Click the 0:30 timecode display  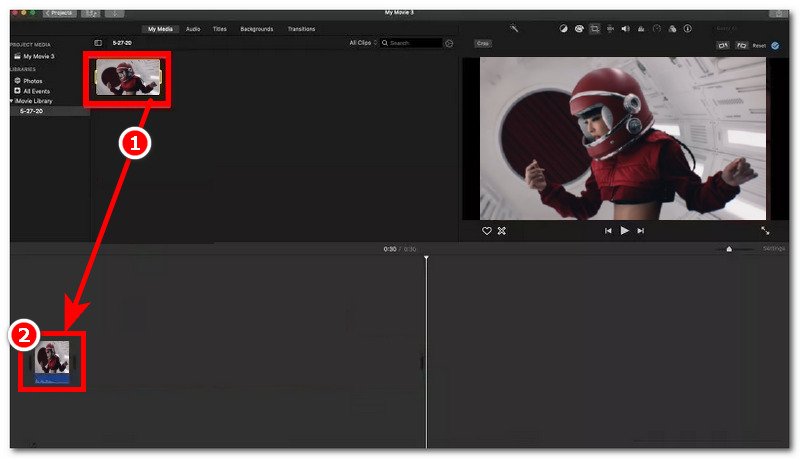click(x=390, y=249)
